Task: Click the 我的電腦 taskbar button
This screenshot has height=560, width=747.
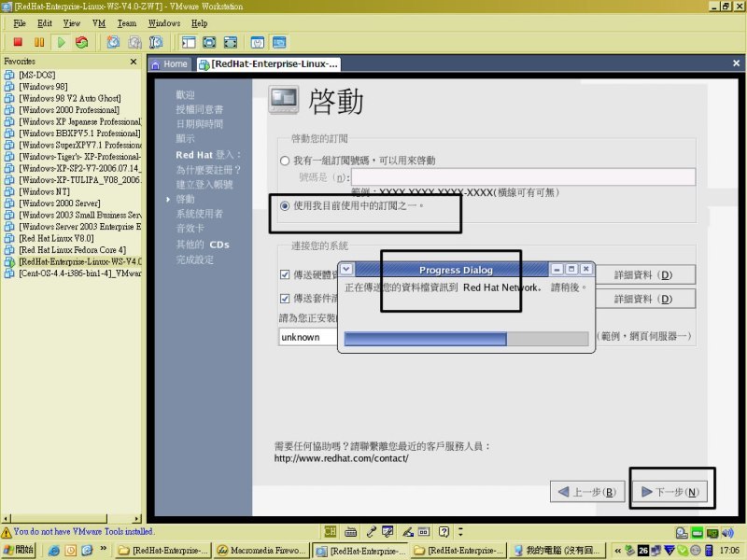Action: (557, 551)
